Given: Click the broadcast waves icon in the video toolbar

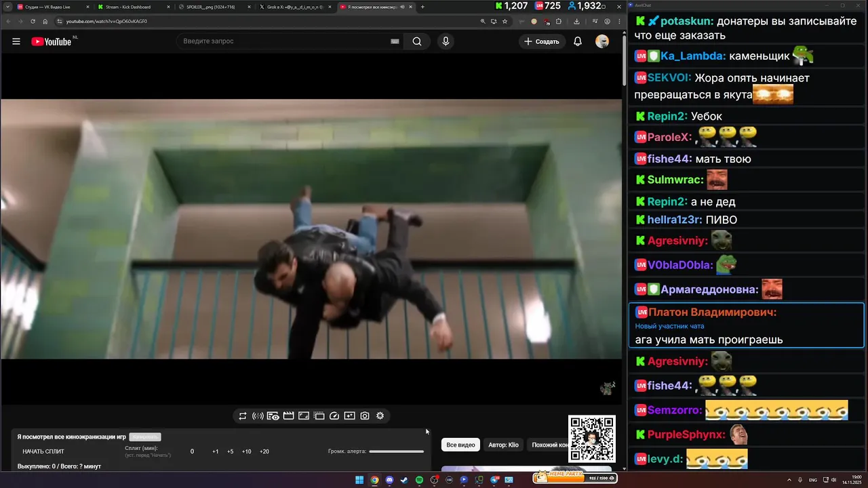Looking at the screenshot, I should click(x=258, y=416).
